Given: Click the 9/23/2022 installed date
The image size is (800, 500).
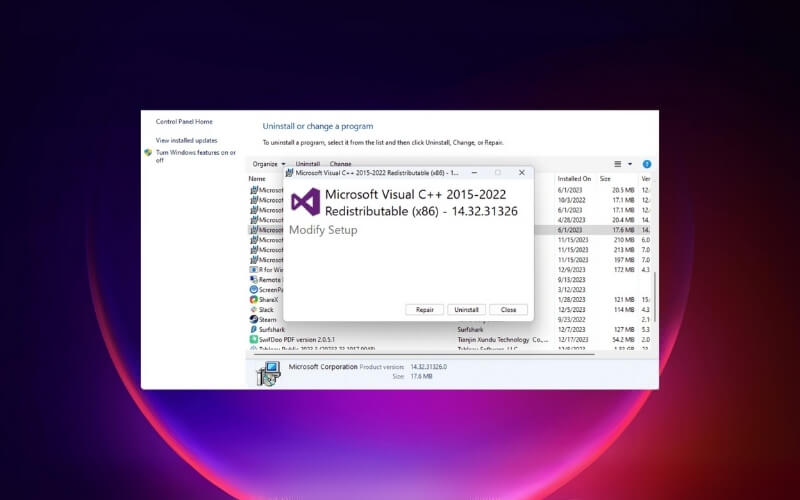Looking at the screenshot, I should point(571,319).
